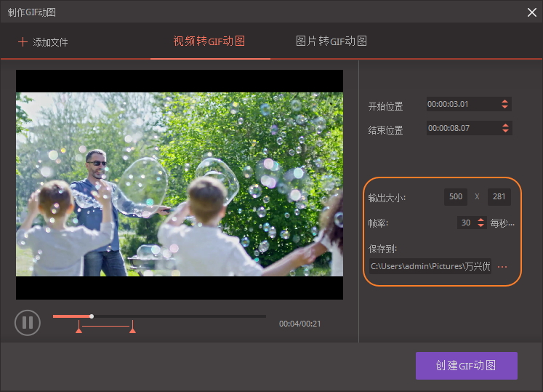Browse save folder via three-dots icon

click(x=502, y=267)
